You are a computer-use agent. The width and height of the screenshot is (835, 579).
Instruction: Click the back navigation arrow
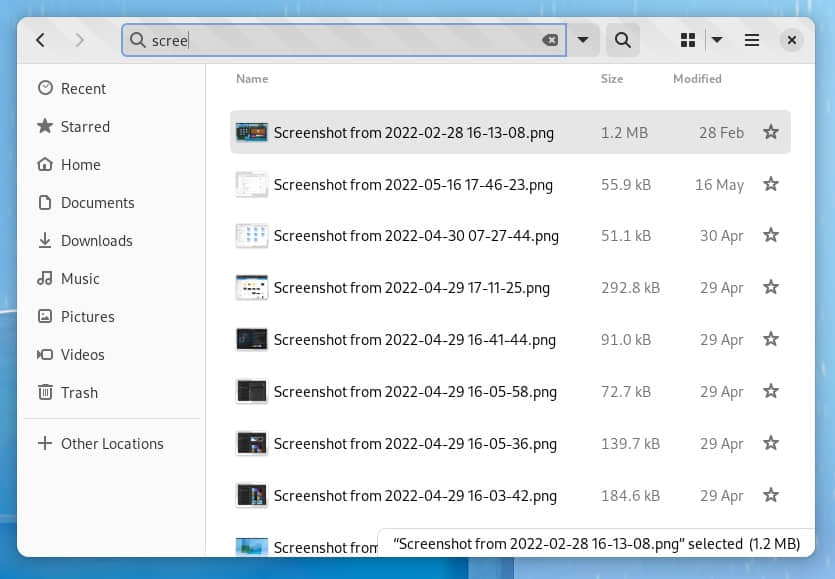click(40, 40)
